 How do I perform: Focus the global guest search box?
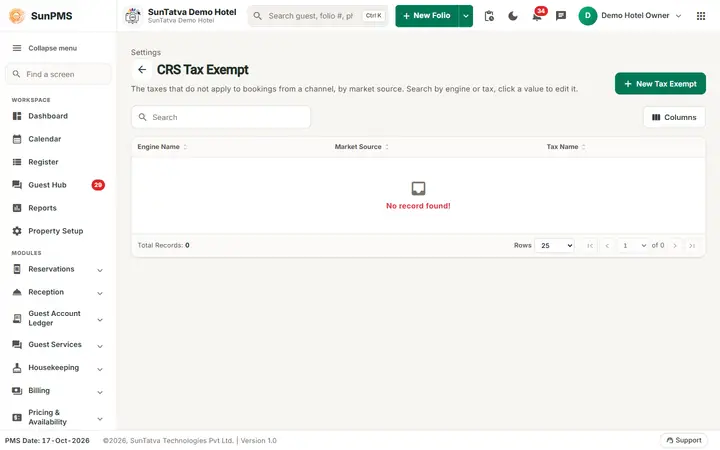pyautogui.click(x=318, y=16)
